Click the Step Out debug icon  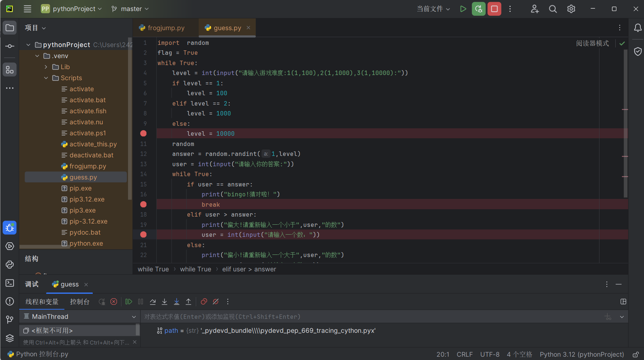click(188, 302)
